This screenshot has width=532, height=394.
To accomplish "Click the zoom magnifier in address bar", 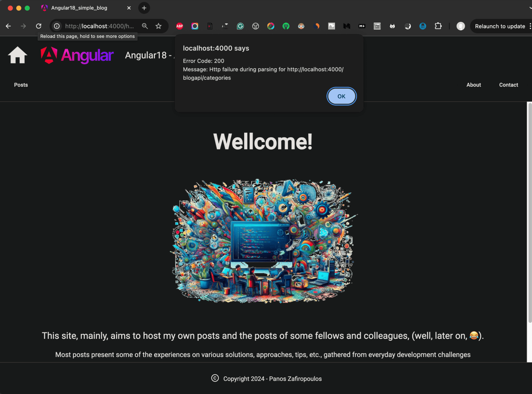I will click(x=145, y=26).
